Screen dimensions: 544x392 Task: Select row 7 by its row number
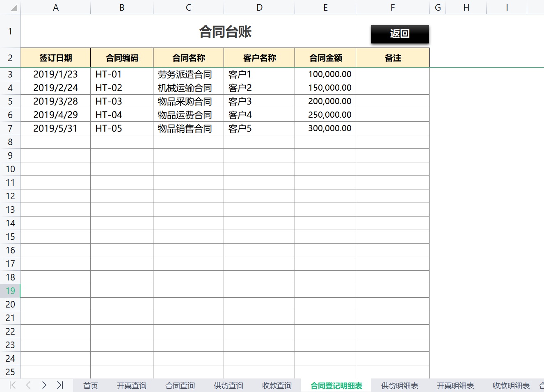click(x=10, y=128)
